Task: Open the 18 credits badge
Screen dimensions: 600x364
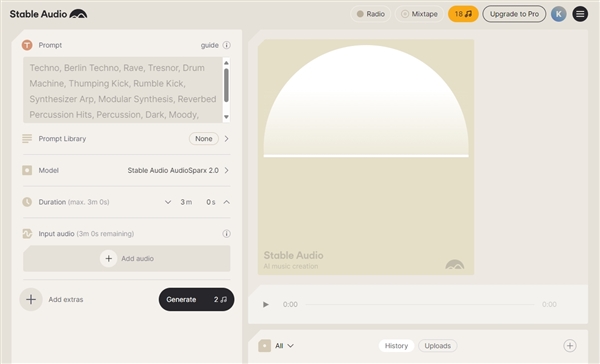Action: click(463, 14)
